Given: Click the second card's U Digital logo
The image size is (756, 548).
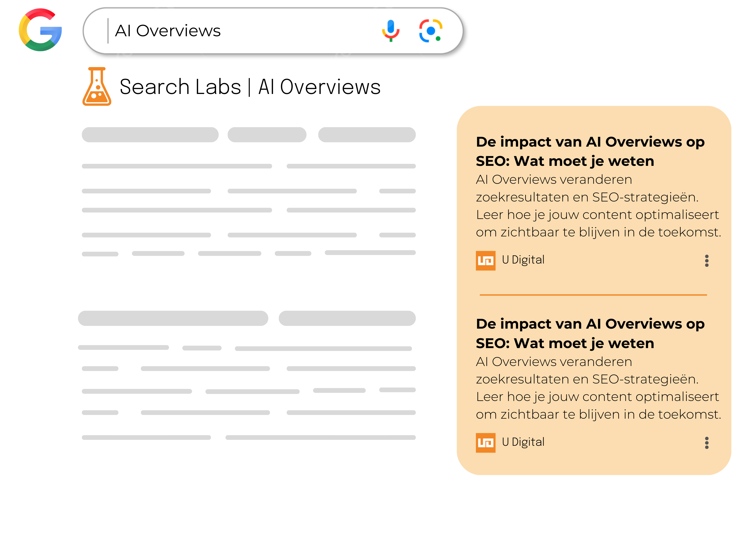Looking at the screenshot, I should [485, 443].
